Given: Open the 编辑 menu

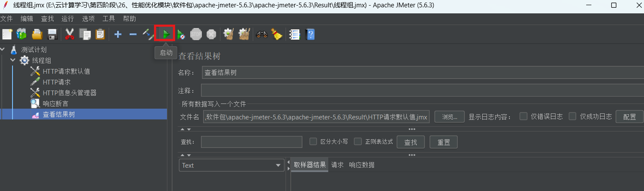Looking at the screenshot, I should click(x=27, y=19).
